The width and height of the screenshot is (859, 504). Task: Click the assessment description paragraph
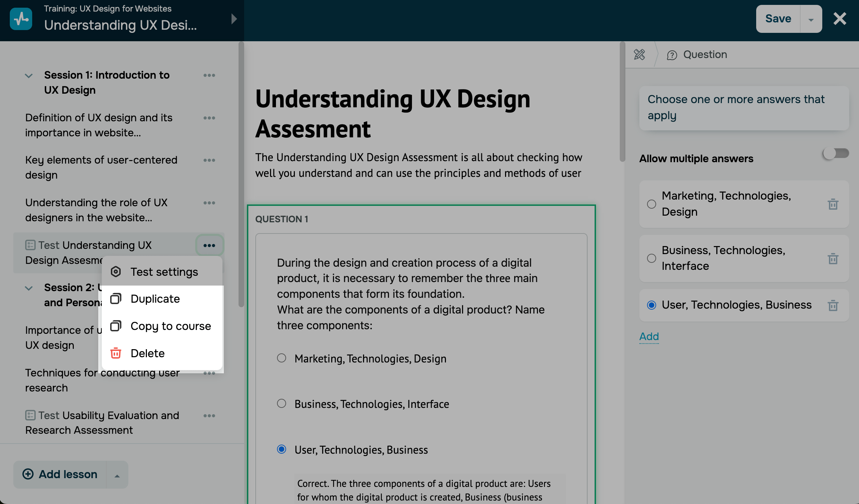point(419,165)
